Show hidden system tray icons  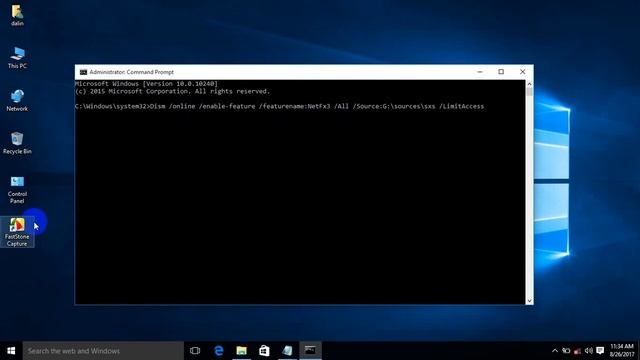pyautogui.click(x=555, y=351)
